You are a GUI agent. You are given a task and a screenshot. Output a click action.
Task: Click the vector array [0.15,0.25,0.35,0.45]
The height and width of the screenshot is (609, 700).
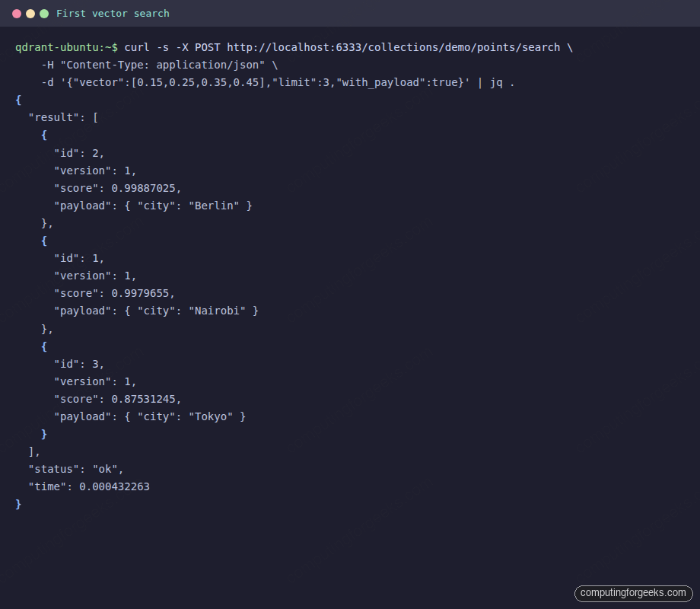pos(199,83)
